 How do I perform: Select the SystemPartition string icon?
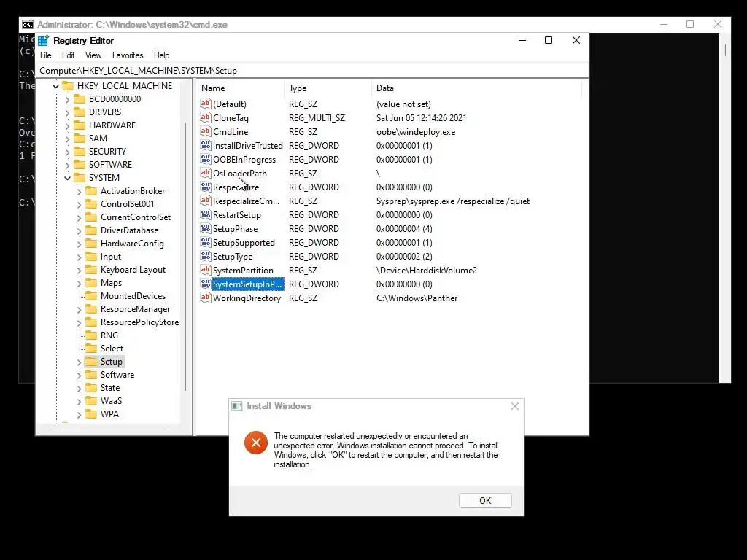click(205, 269)
